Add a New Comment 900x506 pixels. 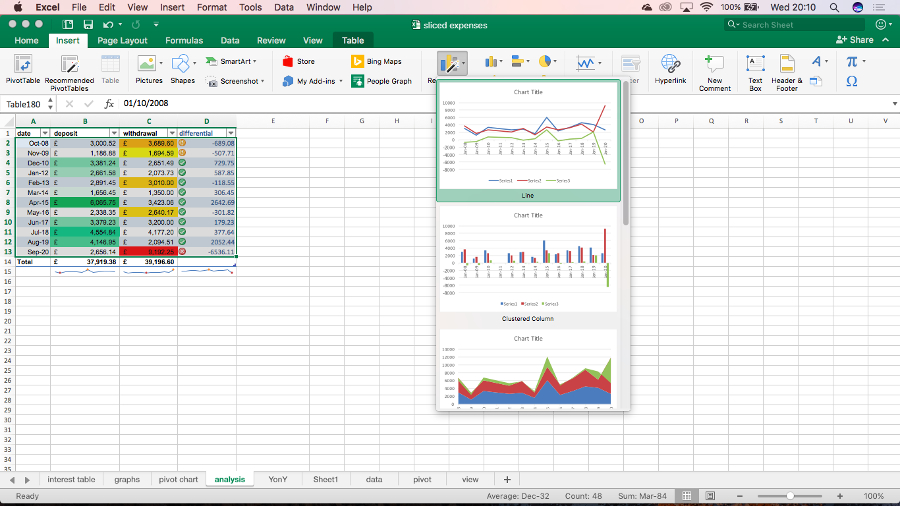715,72
